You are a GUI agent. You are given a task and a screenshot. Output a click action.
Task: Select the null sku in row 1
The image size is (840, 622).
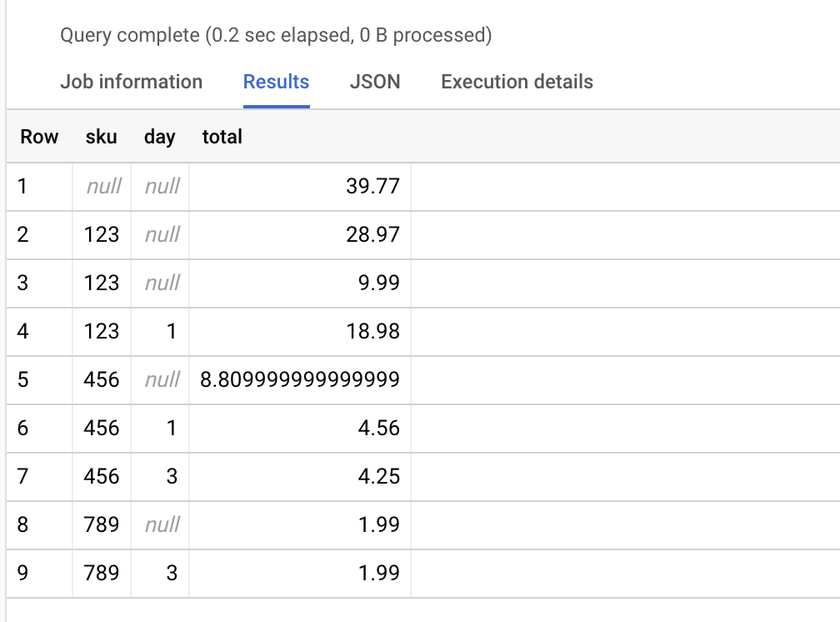point(102,186)
